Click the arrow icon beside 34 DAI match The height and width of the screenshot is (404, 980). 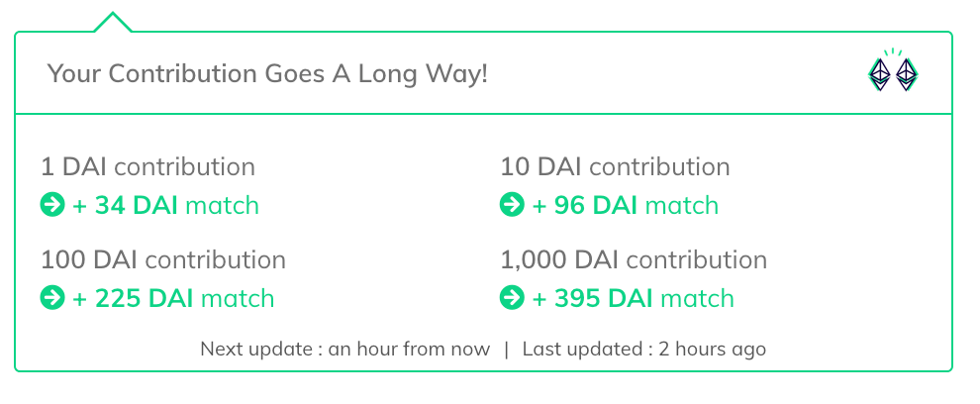click(52, 205)
